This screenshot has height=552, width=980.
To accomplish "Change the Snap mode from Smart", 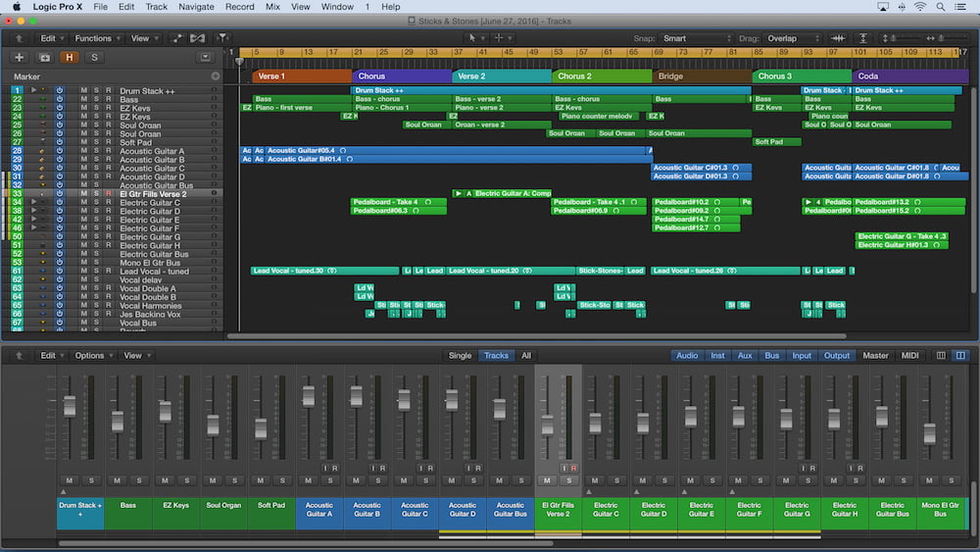I will (x=696, y=38).
